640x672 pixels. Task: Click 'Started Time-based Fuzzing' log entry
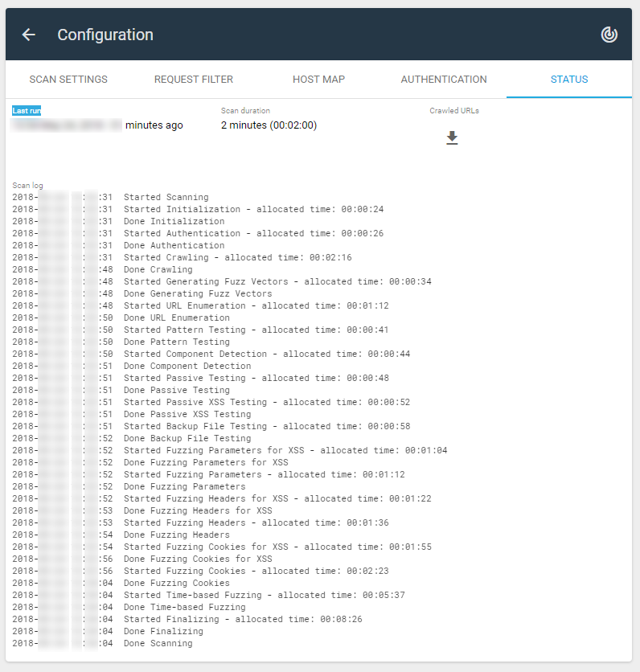point(264,595)
